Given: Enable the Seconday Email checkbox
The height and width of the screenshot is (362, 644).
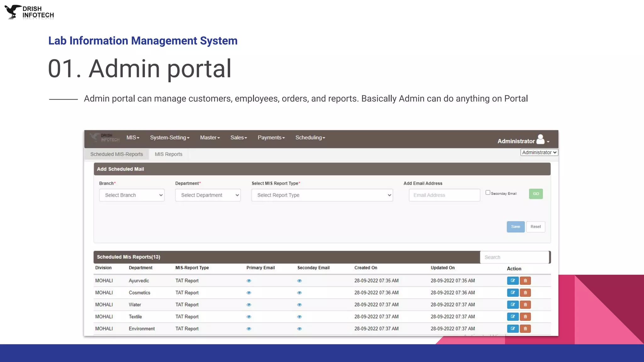Looking at the screenshot, I should [x=488, y=193].
